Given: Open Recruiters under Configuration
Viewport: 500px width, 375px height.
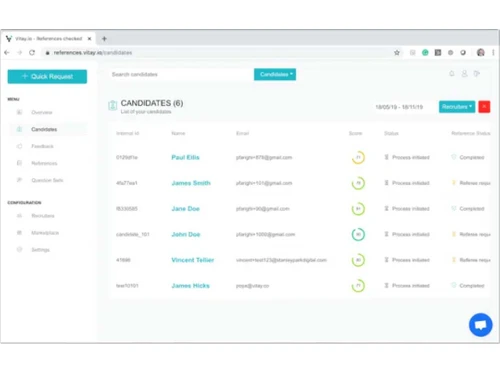Looking at the screenshot, I should pos(43,216).
